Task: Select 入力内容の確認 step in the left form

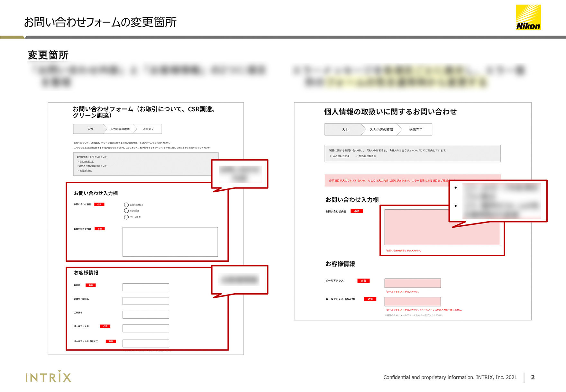Action: 120,129
